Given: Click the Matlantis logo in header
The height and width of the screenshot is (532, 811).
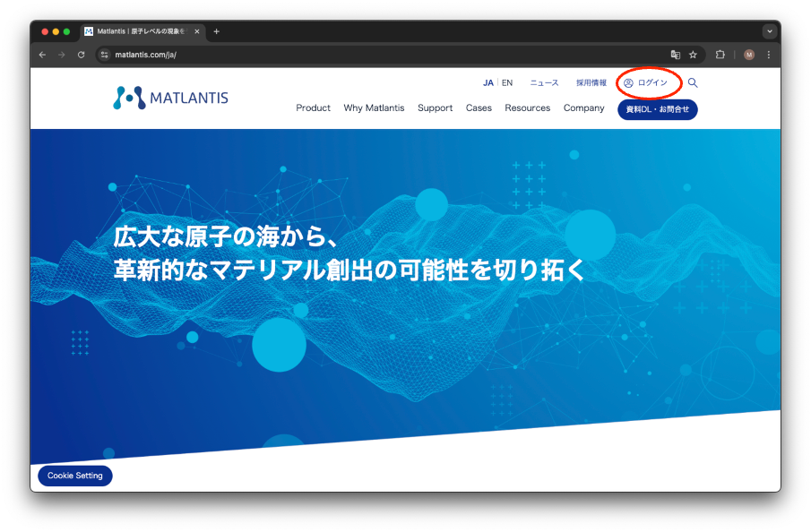Looking at the screenshot, I should click(x=170, y=98).
